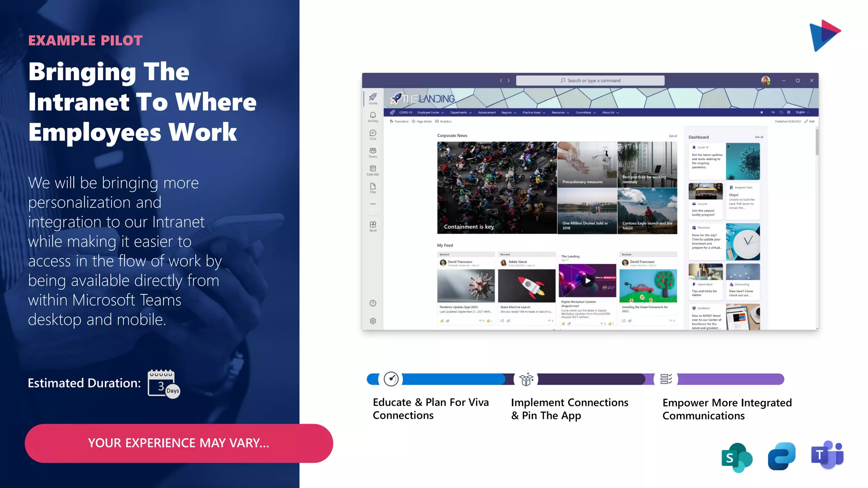The height and width of the screenshot is (488, 868).
Task: Click the Microsoft Teams logo icon
Action: [x=827, y=455]
